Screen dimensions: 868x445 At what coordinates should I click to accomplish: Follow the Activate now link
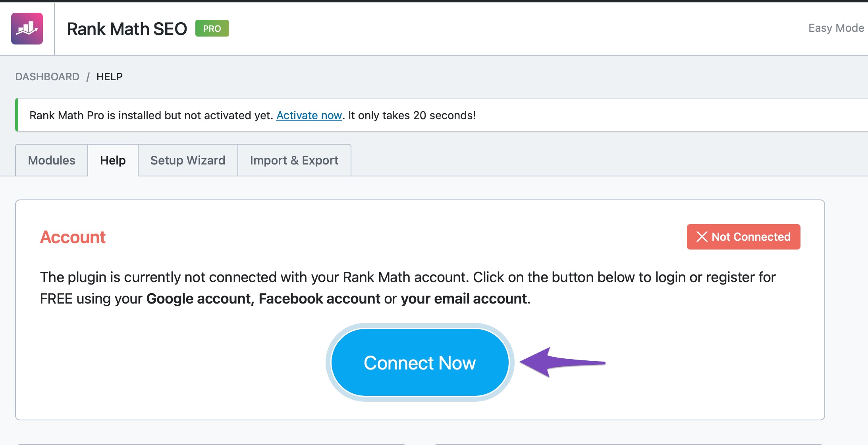click(309, 115)
